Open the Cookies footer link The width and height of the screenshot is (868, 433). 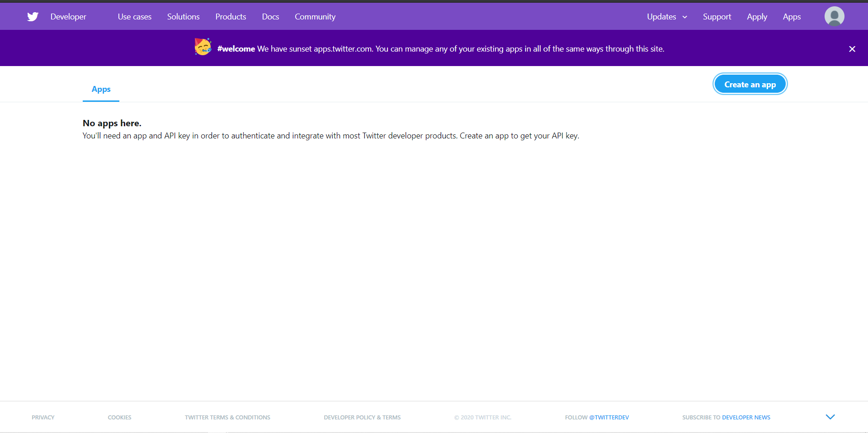[x=119, y=417]
